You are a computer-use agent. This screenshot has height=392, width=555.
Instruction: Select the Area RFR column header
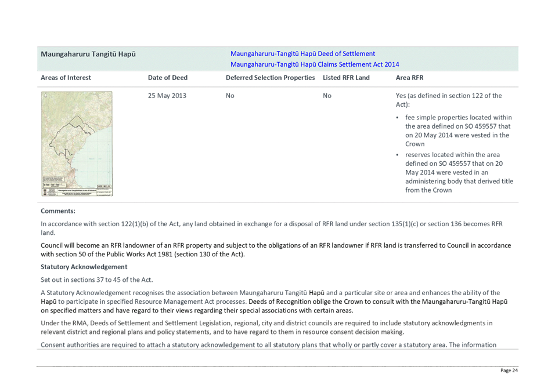tap(409, 78)
